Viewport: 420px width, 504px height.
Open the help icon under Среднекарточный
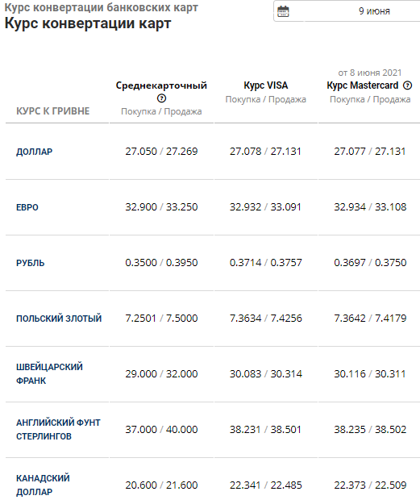pos(161,98)
